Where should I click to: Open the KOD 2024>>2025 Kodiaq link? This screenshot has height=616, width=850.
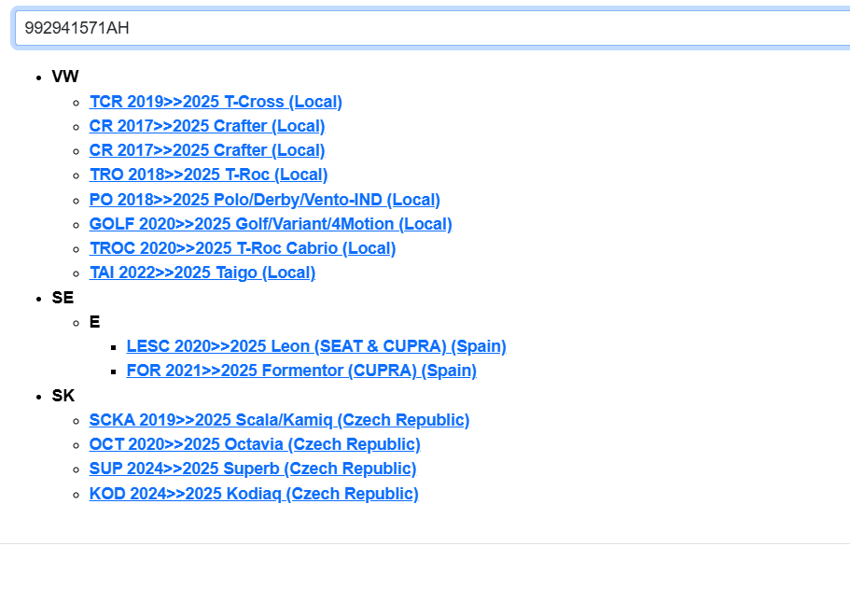[x=254, y=494]
